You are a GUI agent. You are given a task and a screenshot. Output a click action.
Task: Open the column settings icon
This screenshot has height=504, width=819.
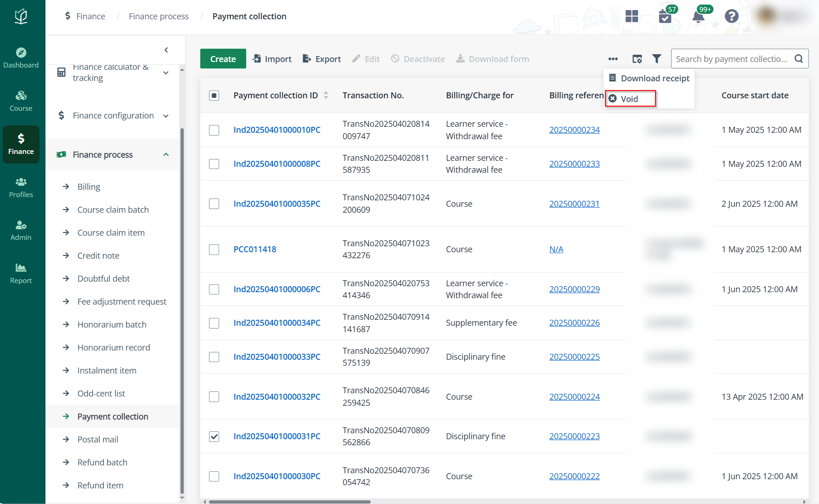click(x=637, y=59)
